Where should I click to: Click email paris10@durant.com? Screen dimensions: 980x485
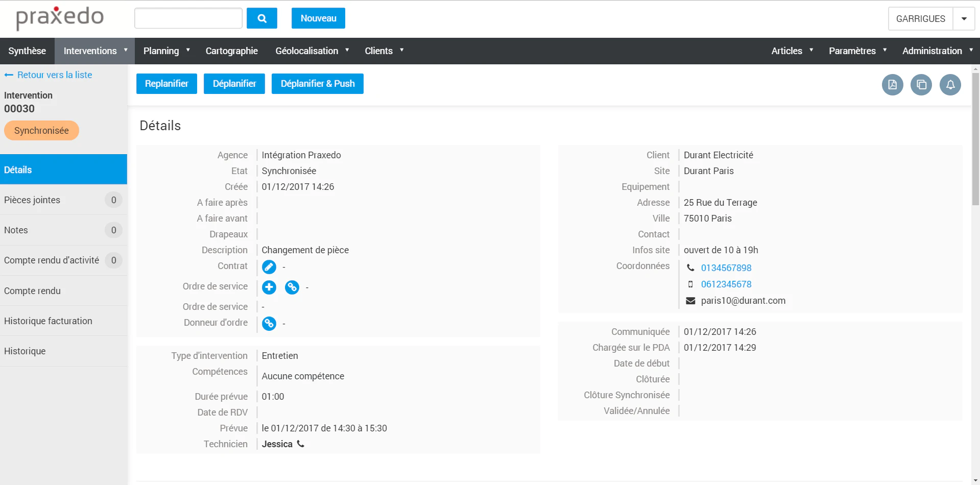click(x=743, y=301)
